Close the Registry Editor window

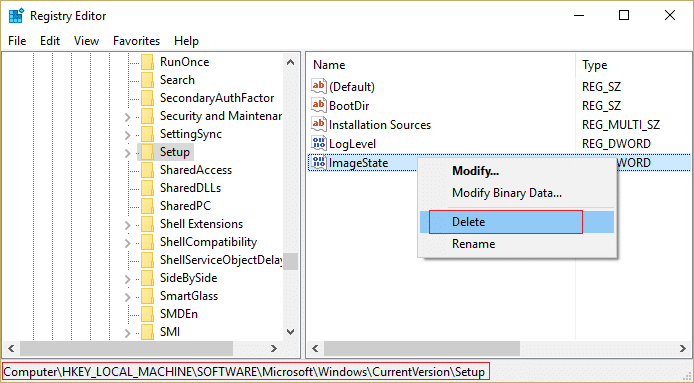click(670, 15)
